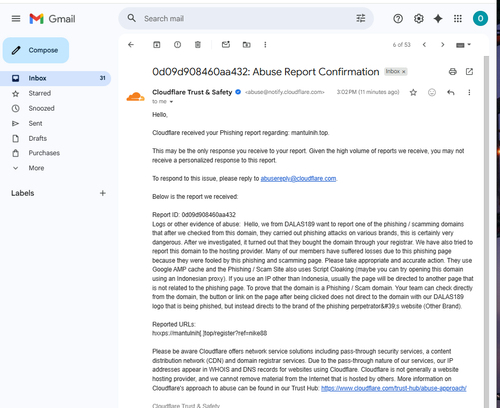Open the main menu hamburger icon

(16, 19)
